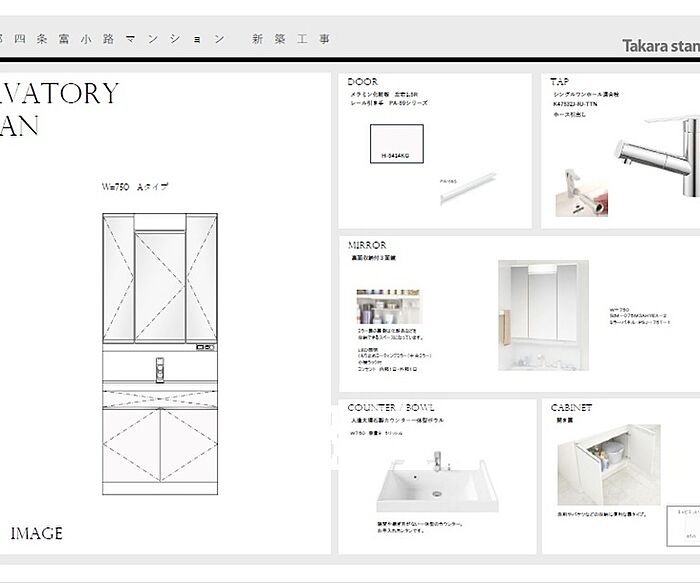This screenshot has height=583, width=700.
Task: Click the CABINET section heading
Action: [x=571, y=408]
